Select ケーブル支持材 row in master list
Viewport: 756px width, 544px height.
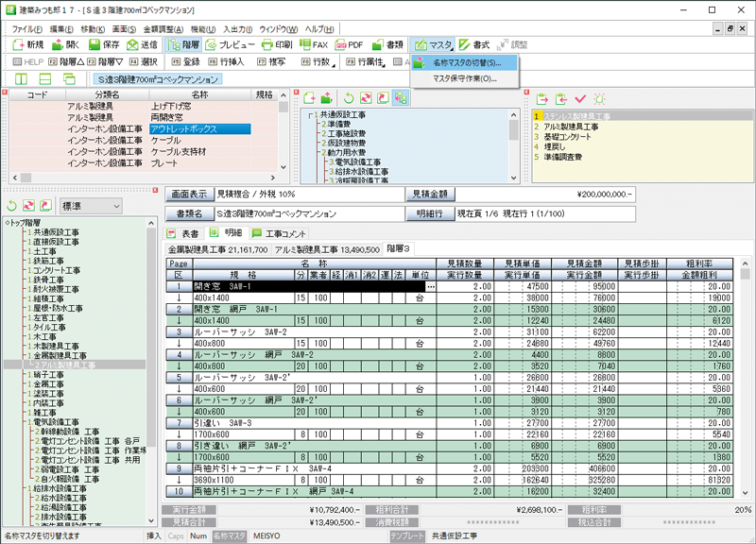coord(144,152)
